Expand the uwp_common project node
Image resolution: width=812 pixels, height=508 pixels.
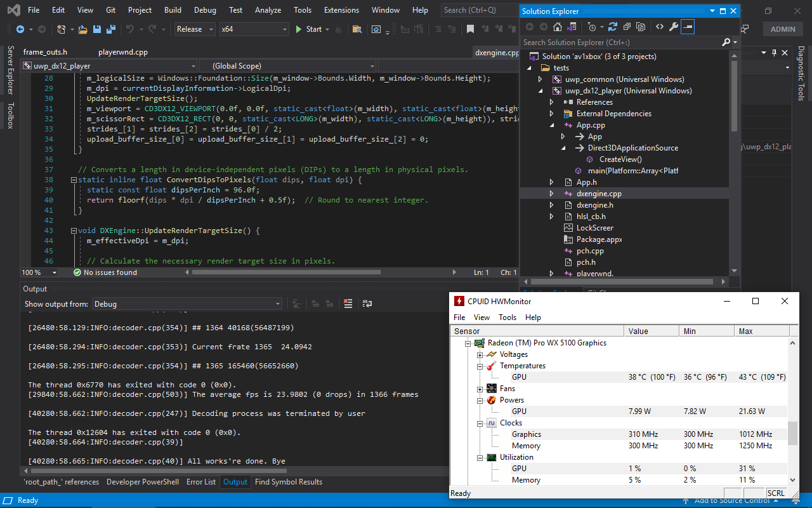[540, 79]
